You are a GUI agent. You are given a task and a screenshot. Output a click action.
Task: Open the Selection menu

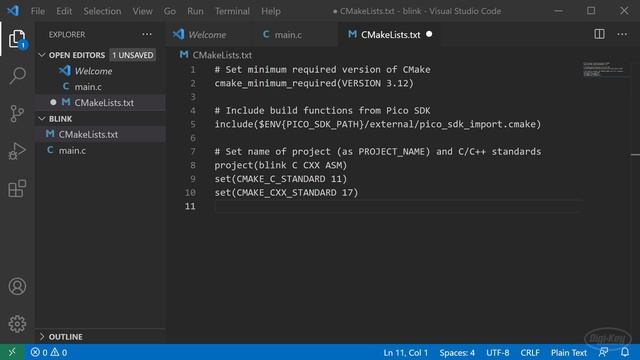pyautogui.click(x=102, y=11)
